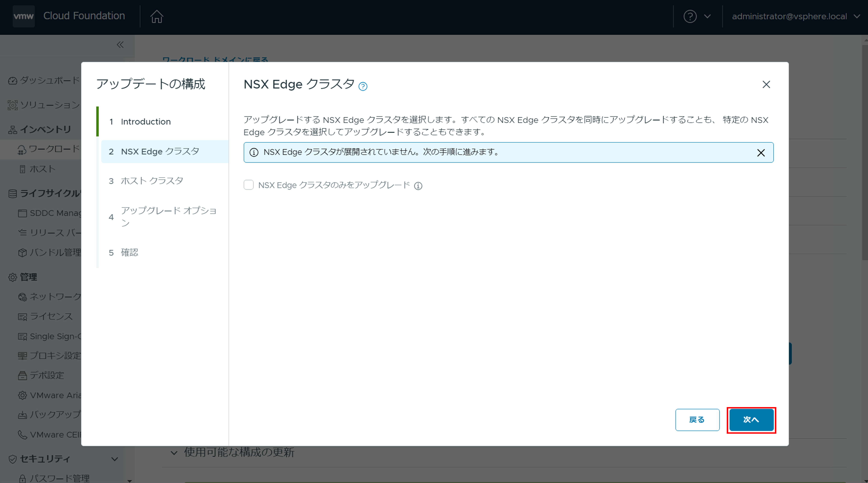Close the アップデートの構成 dialog
868x483 pixels.
coord(766,84)
